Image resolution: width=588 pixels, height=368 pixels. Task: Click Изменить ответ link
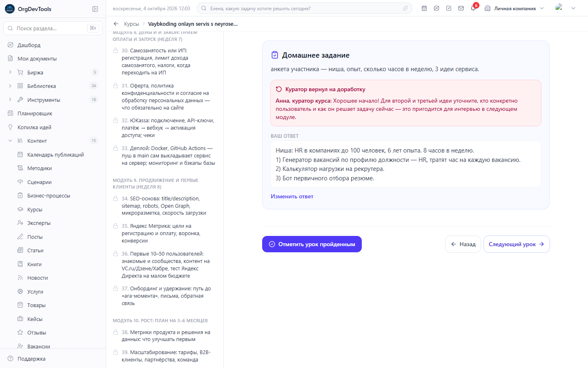(x=292, y=196)
